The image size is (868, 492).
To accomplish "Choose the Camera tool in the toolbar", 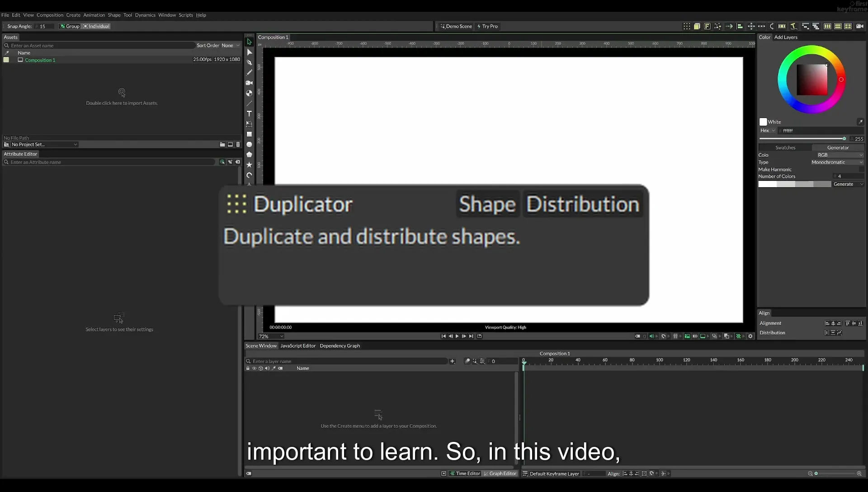I will click(x=249, y=83).
